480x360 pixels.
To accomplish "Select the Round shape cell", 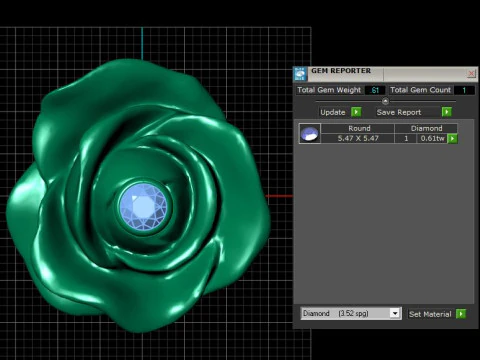I will coord(358,128).
